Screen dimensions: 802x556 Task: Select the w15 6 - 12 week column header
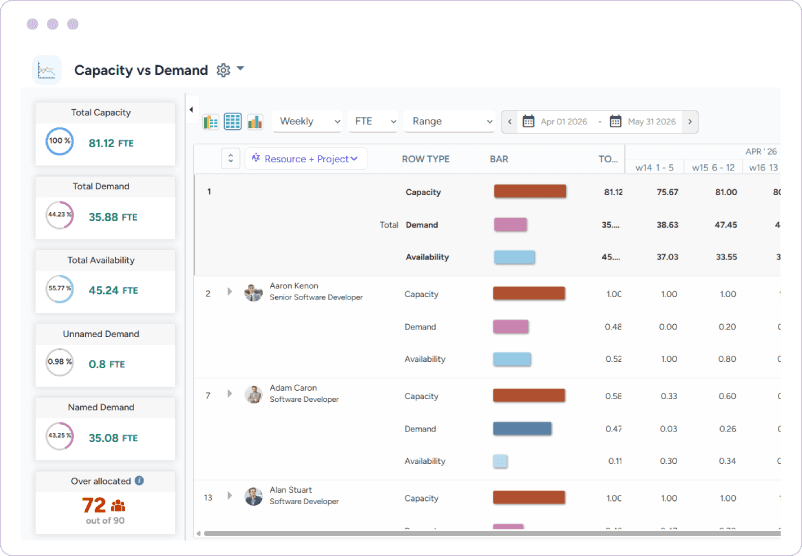[x=713, y=168]
